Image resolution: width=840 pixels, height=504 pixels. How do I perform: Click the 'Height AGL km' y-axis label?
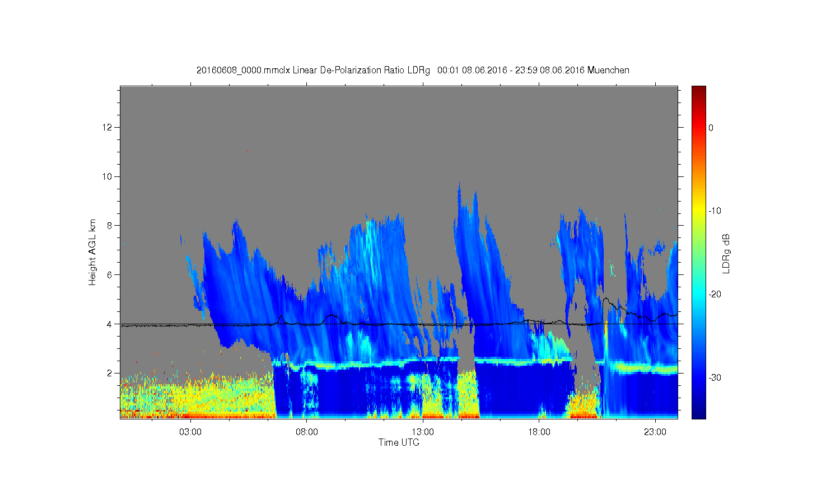92,252
